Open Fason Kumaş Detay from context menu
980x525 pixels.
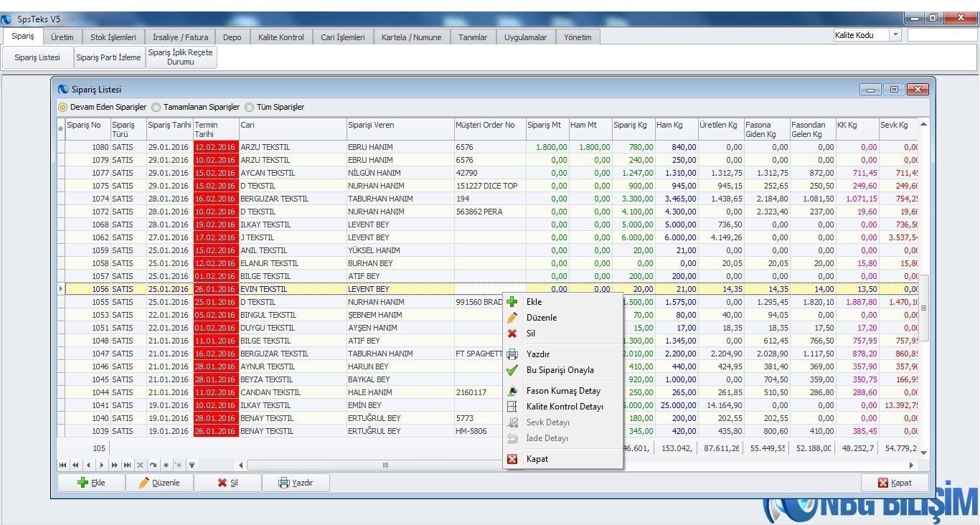click(563, 391)
